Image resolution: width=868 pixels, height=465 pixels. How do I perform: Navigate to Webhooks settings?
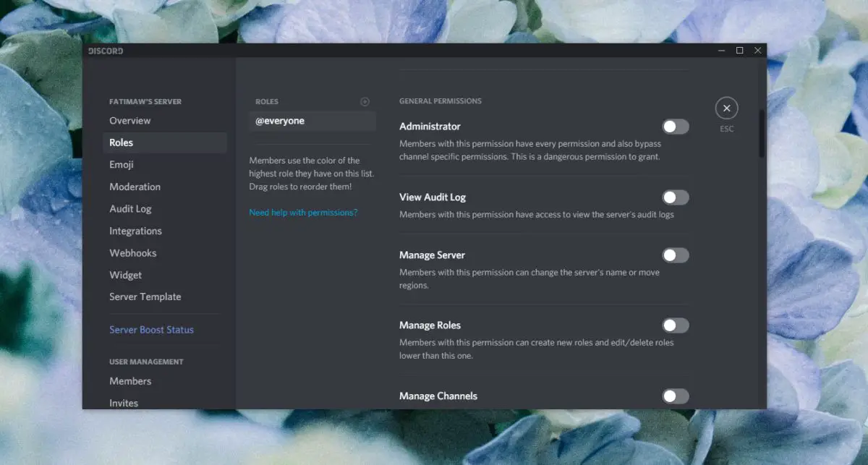(165, 253)
